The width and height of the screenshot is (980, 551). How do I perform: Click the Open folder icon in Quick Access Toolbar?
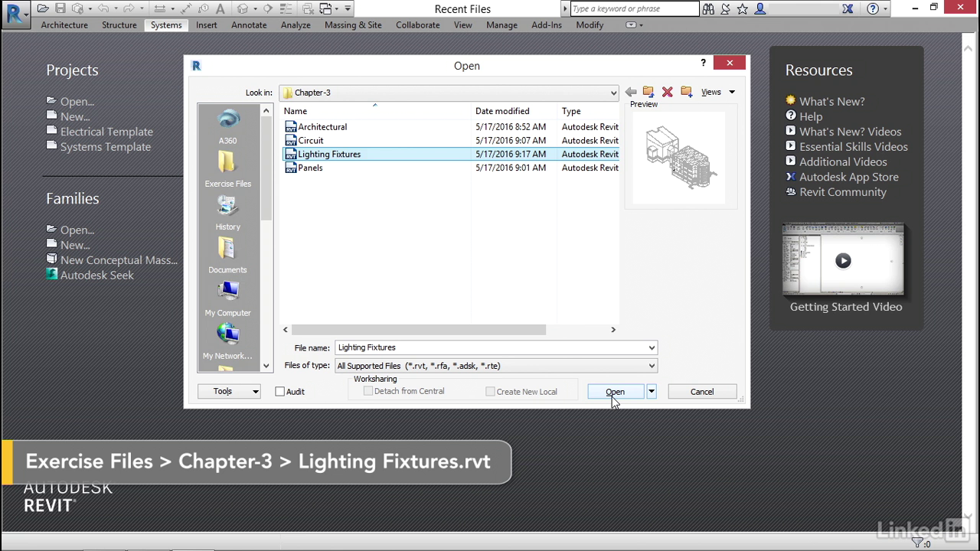point(43,9)
